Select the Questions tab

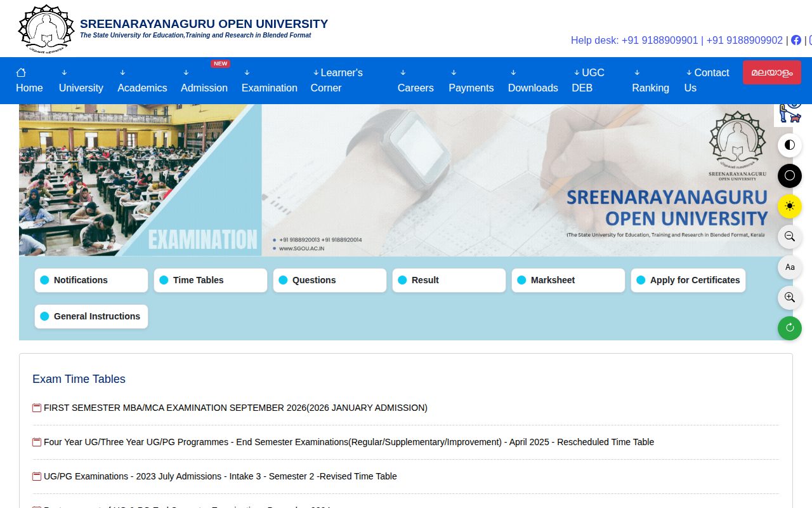[x=330, y=280]
